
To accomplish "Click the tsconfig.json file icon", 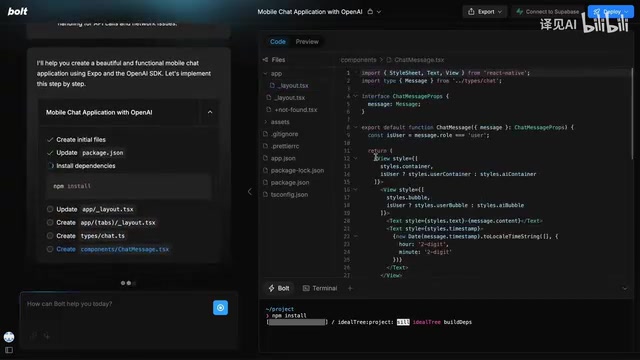I will pyautogui.click(x=265, y=194).
